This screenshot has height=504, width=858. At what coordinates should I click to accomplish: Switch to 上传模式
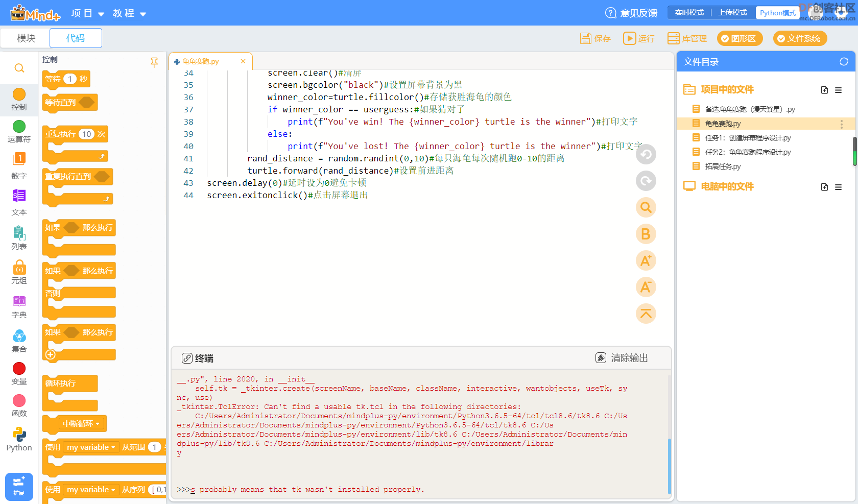pos(732,13)
